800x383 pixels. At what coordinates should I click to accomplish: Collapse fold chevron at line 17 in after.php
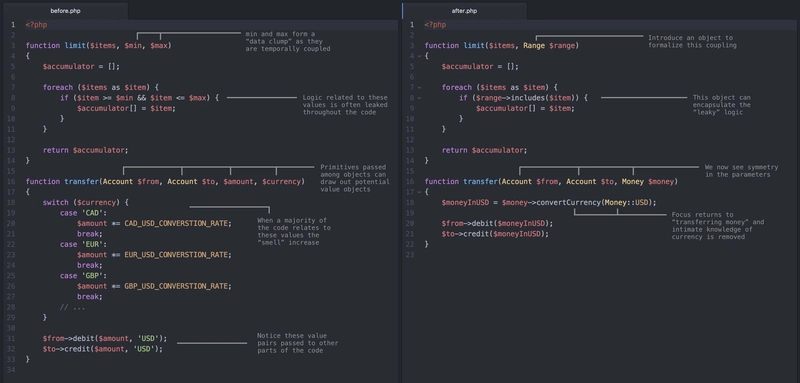click(419, 192)
